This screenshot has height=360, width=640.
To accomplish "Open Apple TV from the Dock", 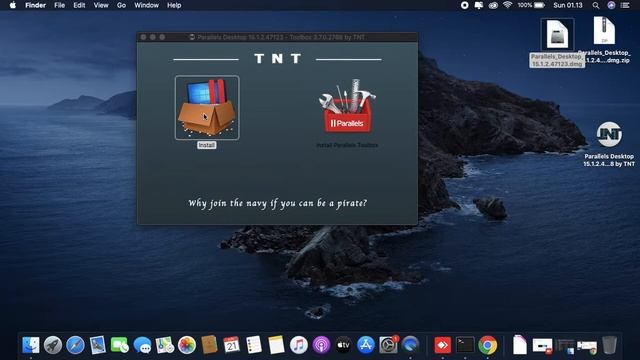I will tap(343, 345).
